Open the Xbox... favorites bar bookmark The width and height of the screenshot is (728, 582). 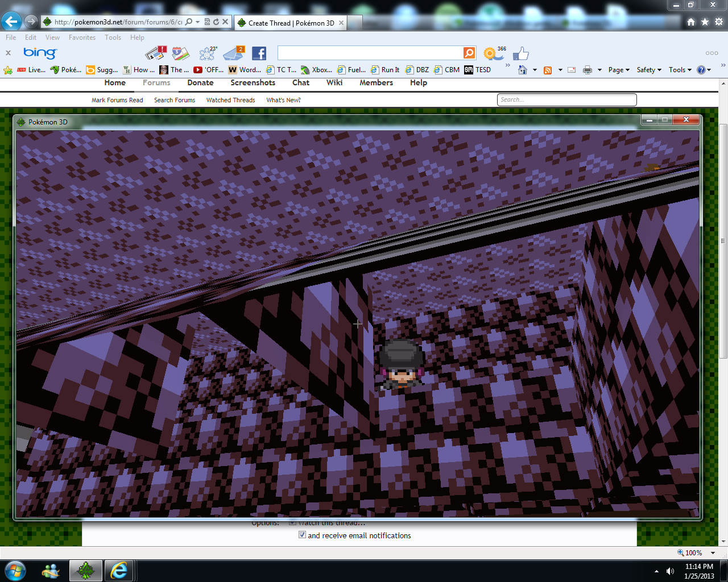[317, 70]
